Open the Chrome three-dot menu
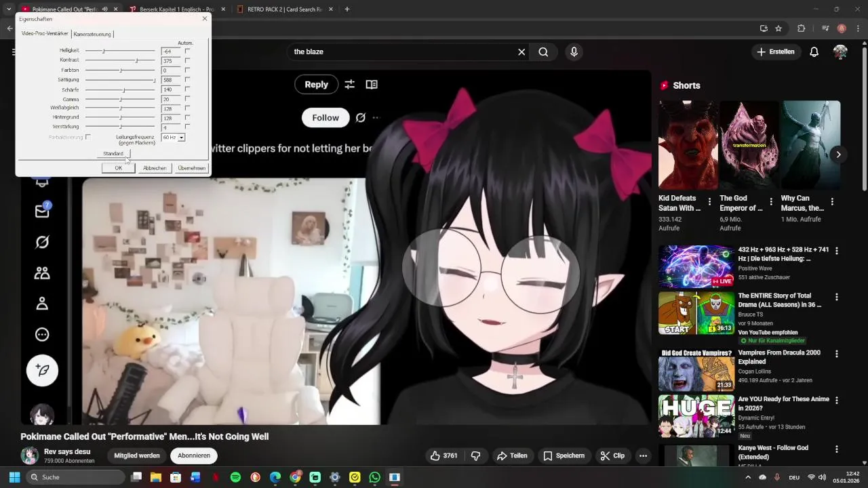 [858, 28]
